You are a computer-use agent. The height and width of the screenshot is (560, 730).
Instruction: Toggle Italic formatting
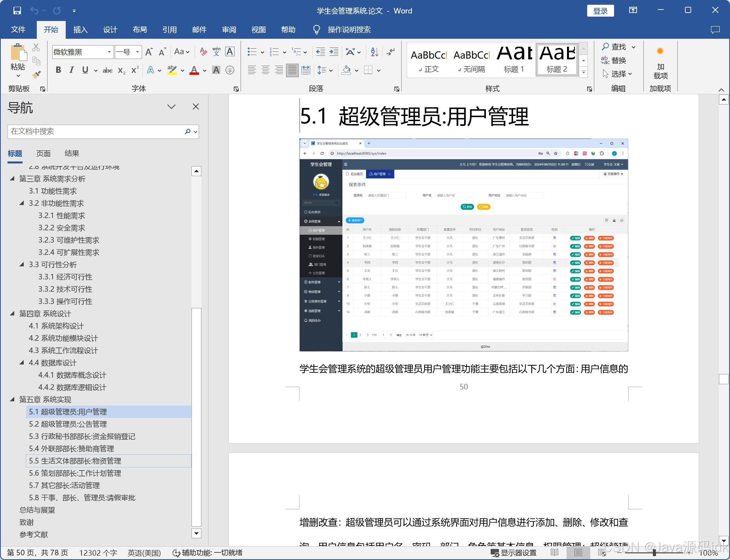tap(72, 70)
